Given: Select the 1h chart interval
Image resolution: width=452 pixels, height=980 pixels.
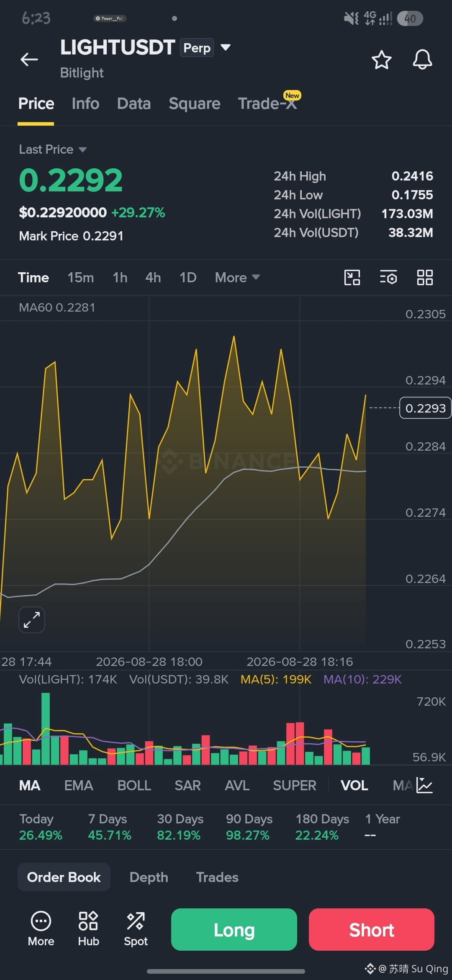Looking at the screenshot, I should [x=120, y=277].
